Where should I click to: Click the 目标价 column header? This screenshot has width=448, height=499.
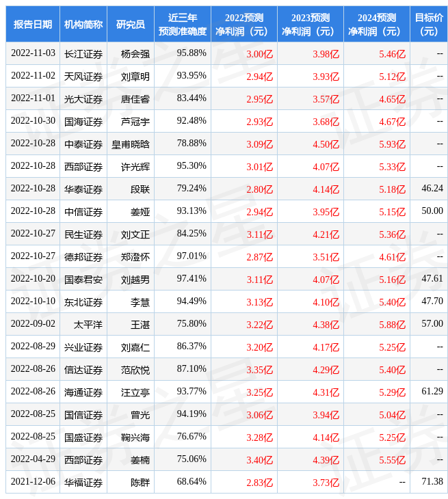pyautogui.click(x=429, y=24)
